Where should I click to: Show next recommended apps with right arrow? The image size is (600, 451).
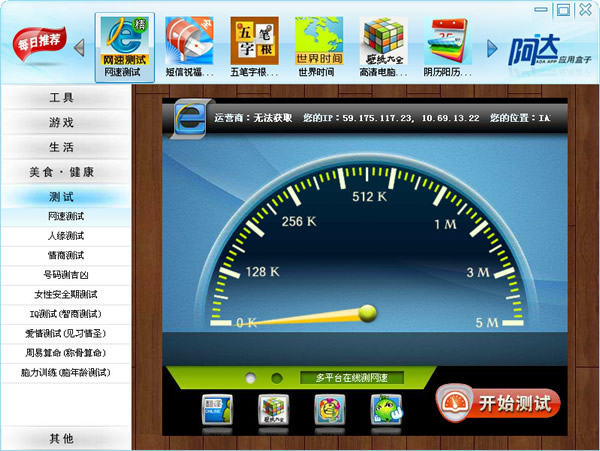[492, 48]
